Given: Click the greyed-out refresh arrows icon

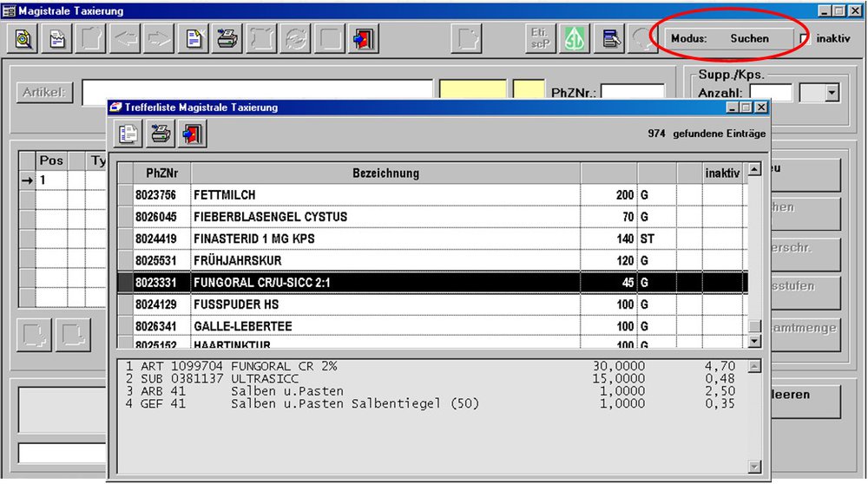Looking at the screenshot, I should pos(296,39).
